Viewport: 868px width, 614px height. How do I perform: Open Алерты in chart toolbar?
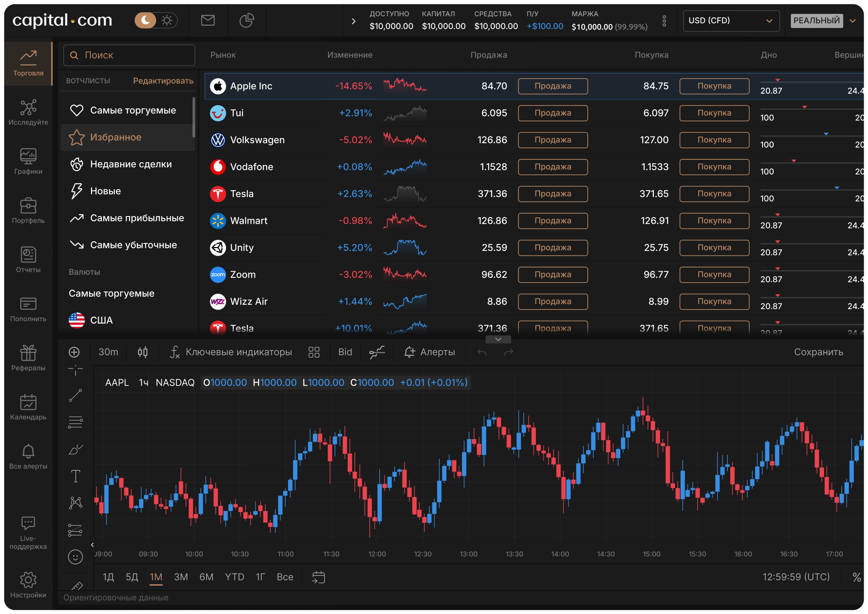click(429, 352)
